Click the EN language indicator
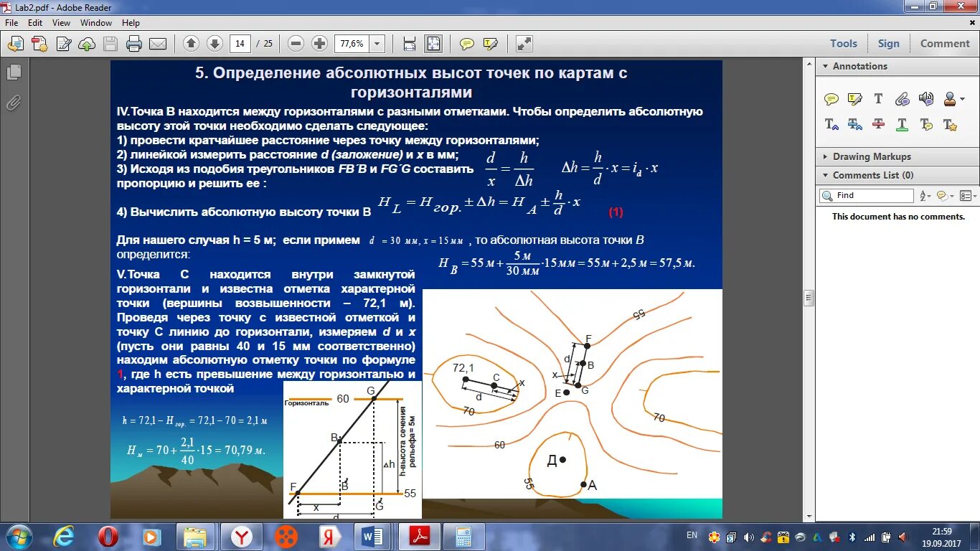980x551 pixels. pyautogui.click(x=692, y=535)
